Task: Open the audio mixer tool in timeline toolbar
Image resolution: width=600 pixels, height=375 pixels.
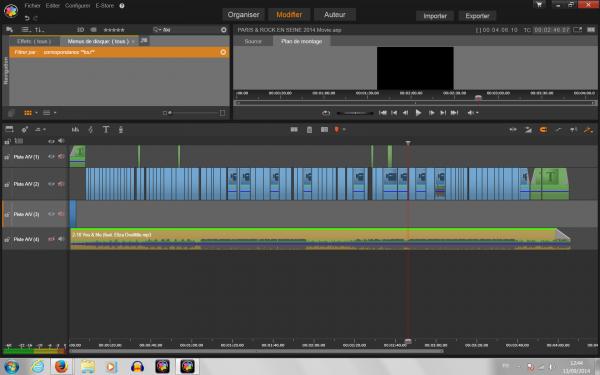Action: click(75, 130)
